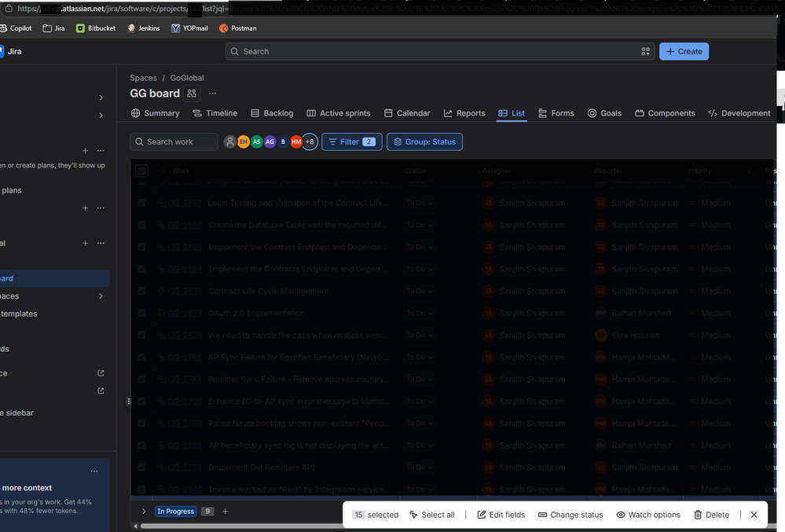Open the To Do status dropdown for GG-2656
Image resolution: width=785 pixels, height=532 pixels.
click(420, 225)
